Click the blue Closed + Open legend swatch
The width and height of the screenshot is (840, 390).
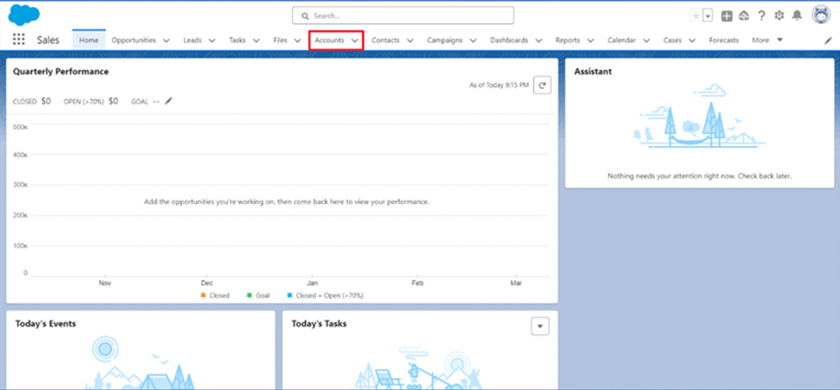289,295
